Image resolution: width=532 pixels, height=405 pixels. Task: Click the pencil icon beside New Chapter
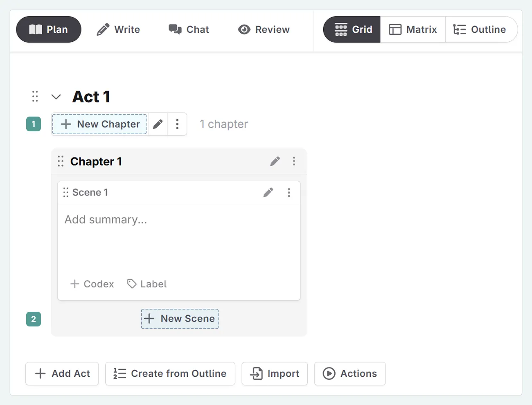click(x=158, y=124)
